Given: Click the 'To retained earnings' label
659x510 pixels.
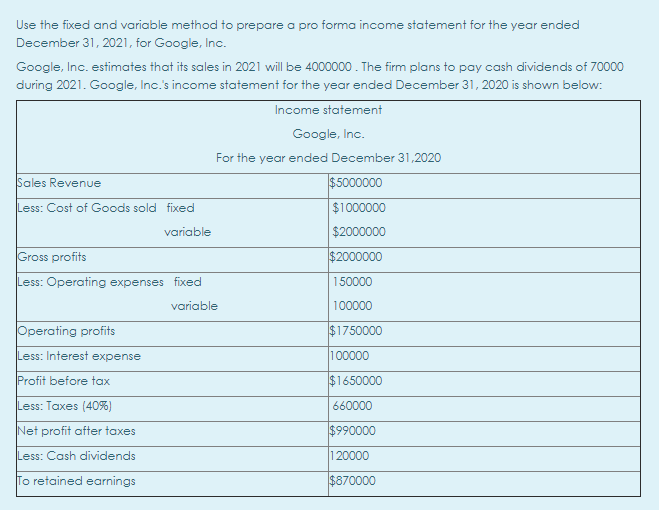Looking at the screenshot, I should pos(76,481).
